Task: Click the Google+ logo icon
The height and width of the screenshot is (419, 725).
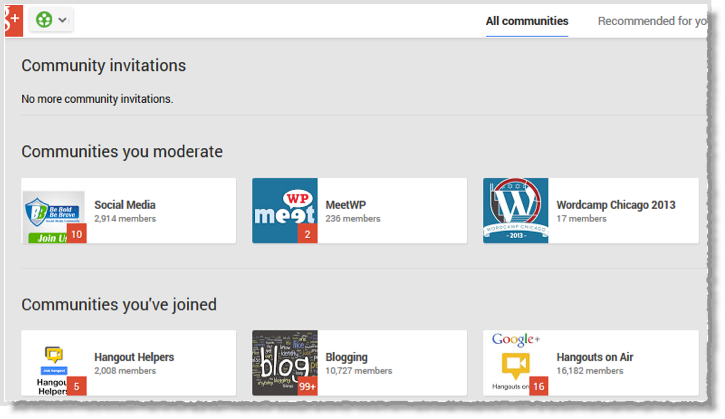Action: [x=13, y=20]
